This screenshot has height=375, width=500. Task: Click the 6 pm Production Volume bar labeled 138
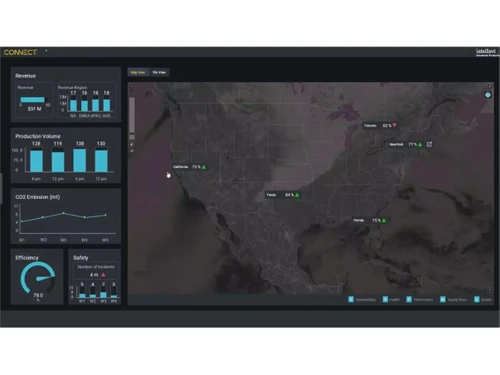tap(80, 160)
